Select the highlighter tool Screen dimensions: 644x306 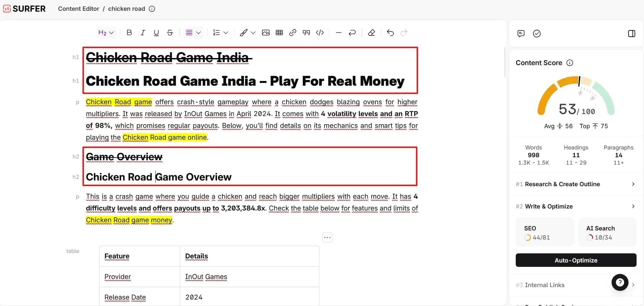coord(243,33)
